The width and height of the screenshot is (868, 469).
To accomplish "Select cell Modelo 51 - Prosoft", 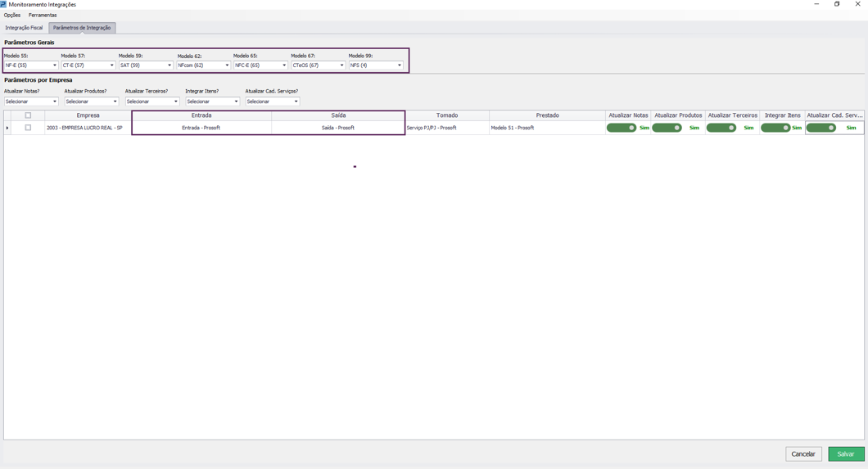I will [x=548, y=128].
